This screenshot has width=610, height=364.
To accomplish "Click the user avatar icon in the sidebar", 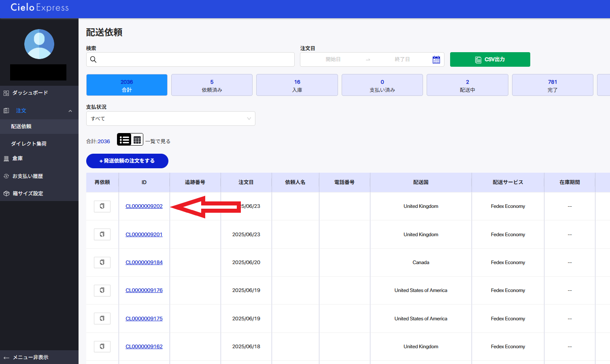I will point(39,44).
